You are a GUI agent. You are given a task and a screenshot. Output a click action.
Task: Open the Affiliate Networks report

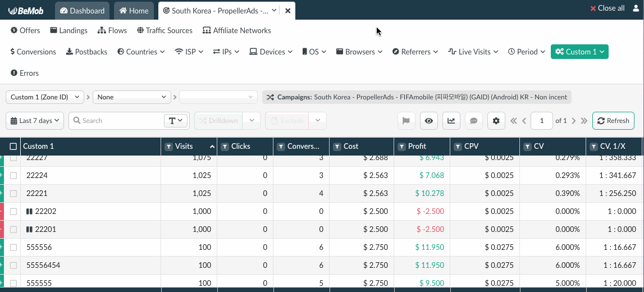[x=237, y=30]
